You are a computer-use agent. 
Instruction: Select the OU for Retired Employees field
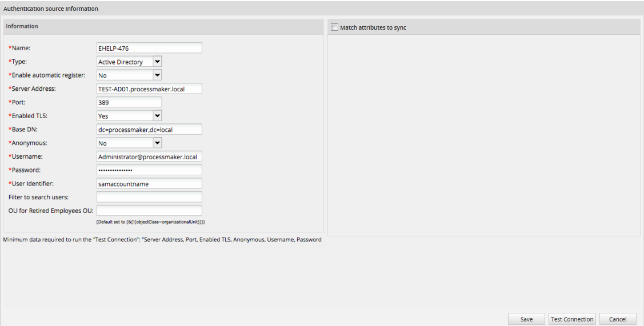pos(149,211)
